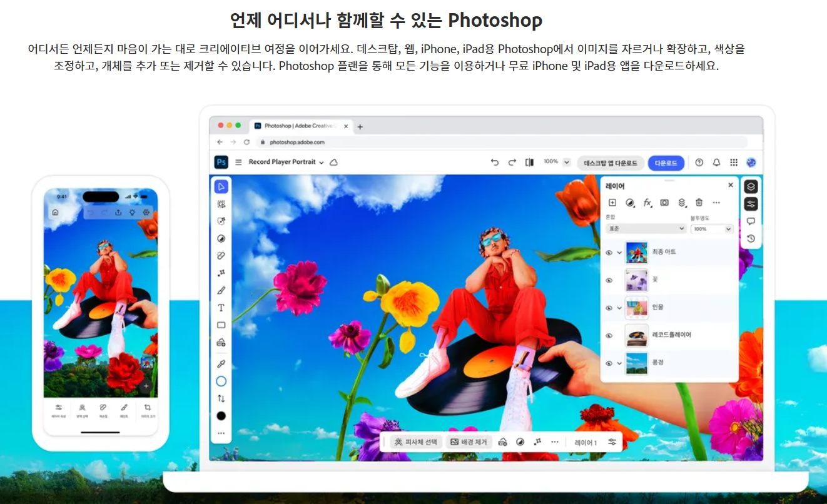This screenshot has width=827, height=504.
Task: Open the 표준 blend mode dropdown
Action: tap(646, 229)
